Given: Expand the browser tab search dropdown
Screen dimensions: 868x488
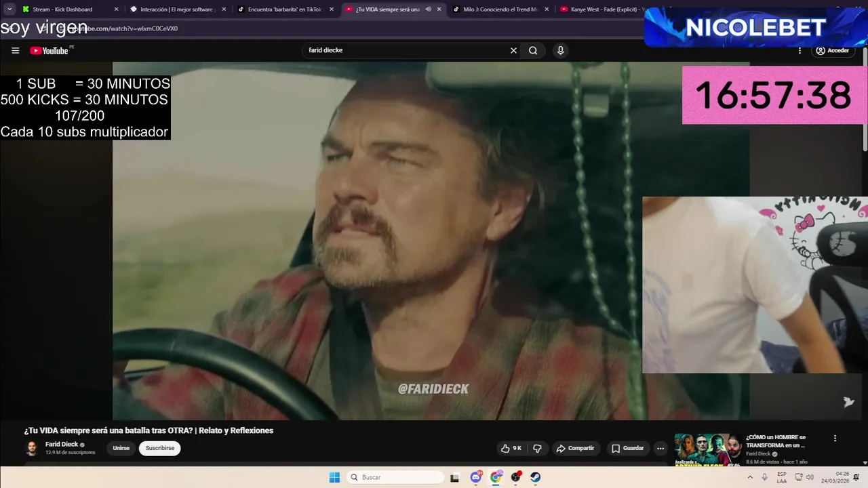Looking at the screenshot, I should pos(9,9).
